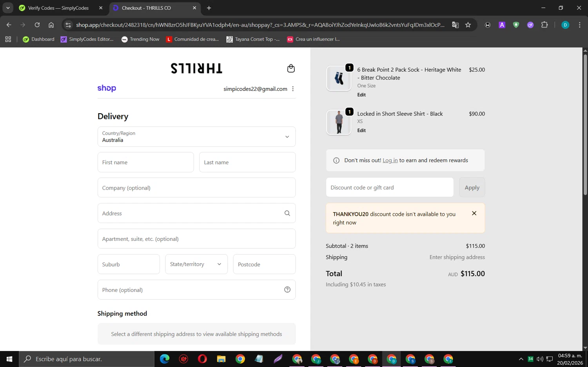Open Opera browser from taskbar
This screenshot has width=588, height=367.
coord(202,359)
